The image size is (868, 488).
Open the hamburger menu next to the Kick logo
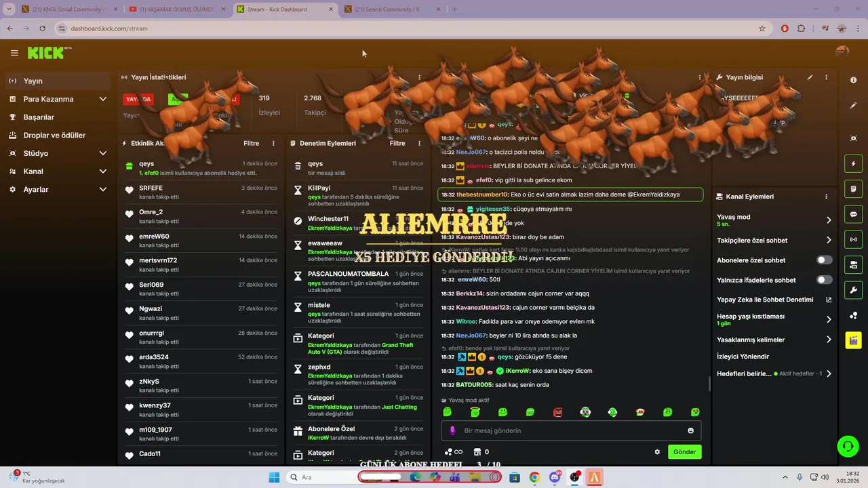pos(14,53)
